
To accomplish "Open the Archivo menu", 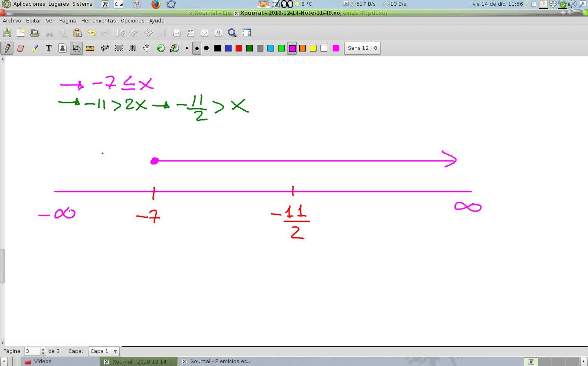I will point(12,20).
